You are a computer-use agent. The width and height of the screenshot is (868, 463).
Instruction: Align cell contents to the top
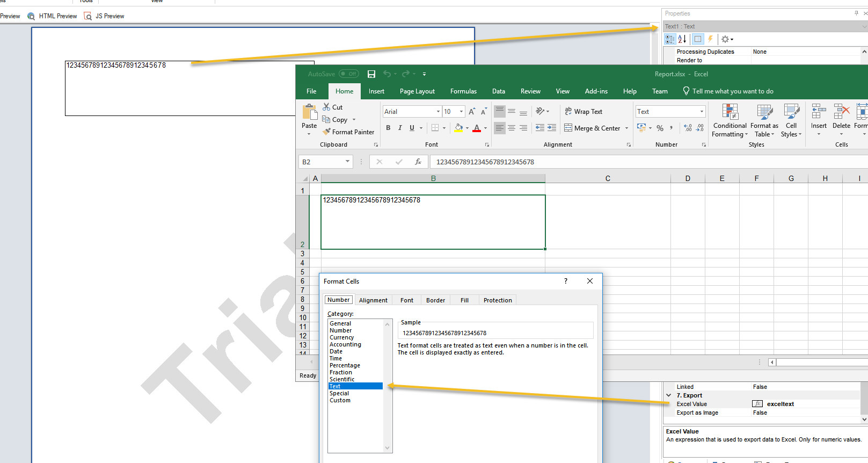[500, 111]
